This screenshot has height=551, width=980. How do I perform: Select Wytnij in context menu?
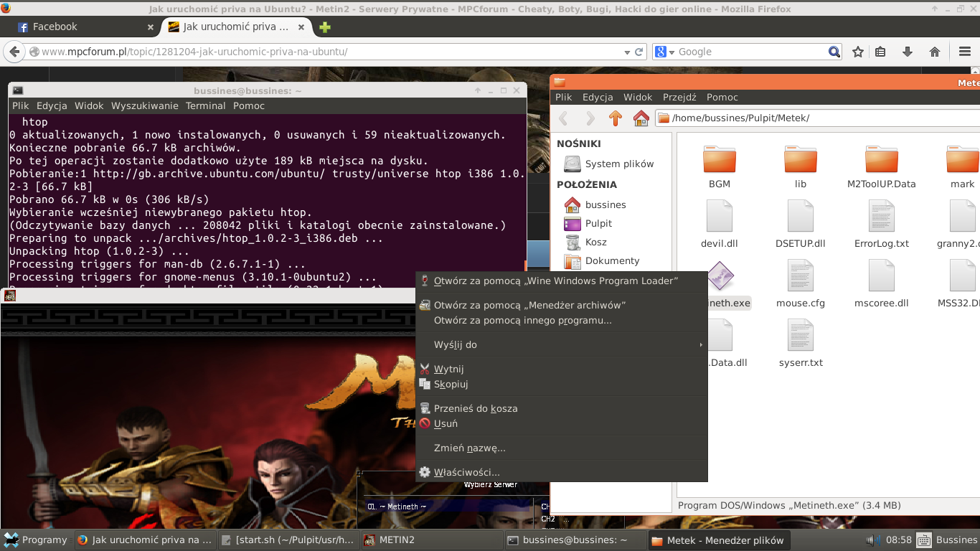coord(561,369)
